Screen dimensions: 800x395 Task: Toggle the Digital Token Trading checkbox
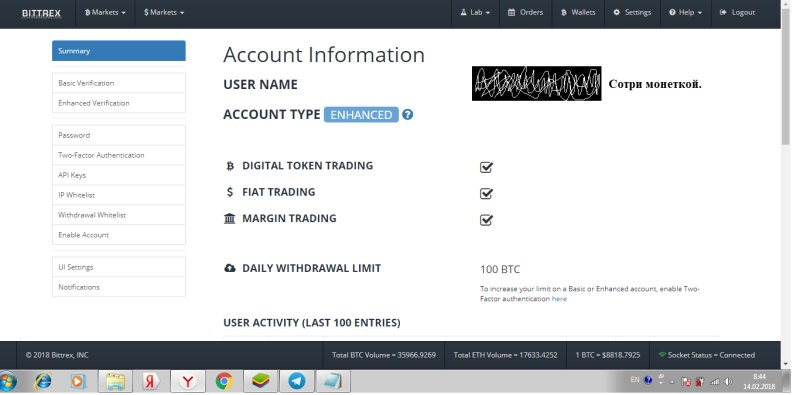pyautogui.click(x=486, y=167)
